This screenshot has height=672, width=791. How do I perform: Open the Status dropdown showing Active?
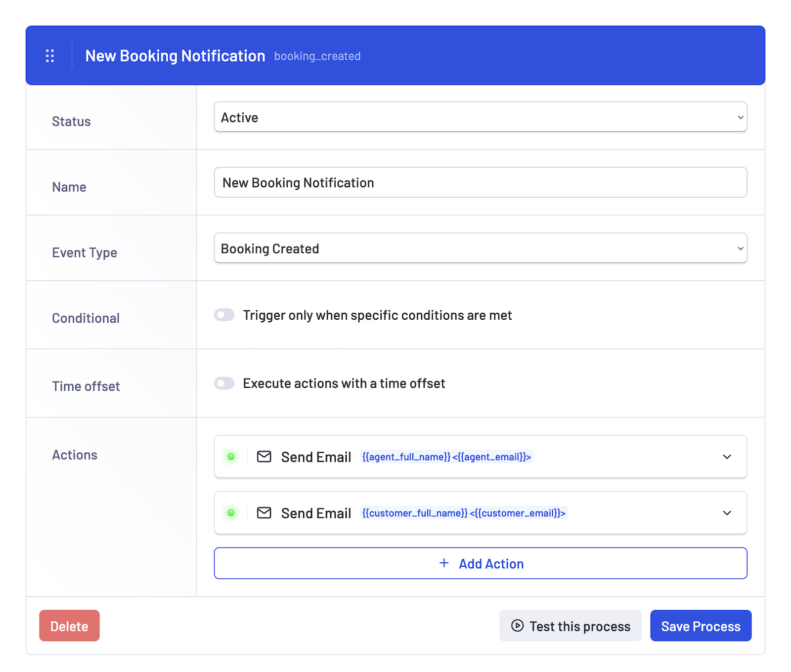click(x=481, y=117)
